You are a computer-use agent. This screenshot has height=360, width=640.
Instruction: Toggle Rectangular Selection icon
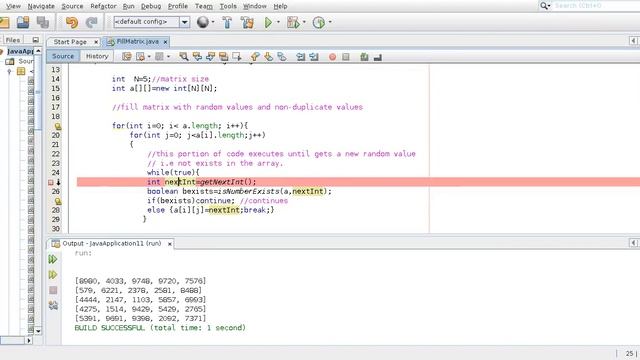point(237,57)
